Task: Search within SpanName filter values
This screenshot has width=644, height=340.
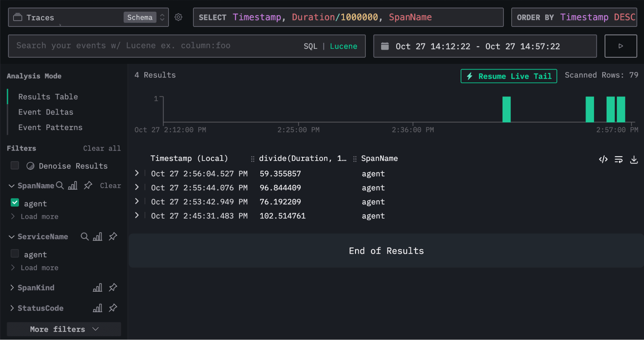Action: click(60, 185)
